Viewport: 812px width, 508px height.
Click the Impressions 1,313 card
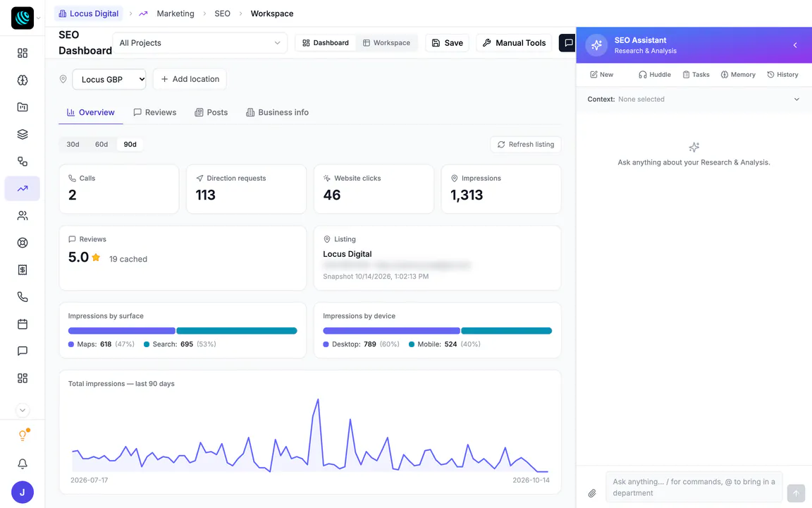pyautogui.click(x=501, y=189)
